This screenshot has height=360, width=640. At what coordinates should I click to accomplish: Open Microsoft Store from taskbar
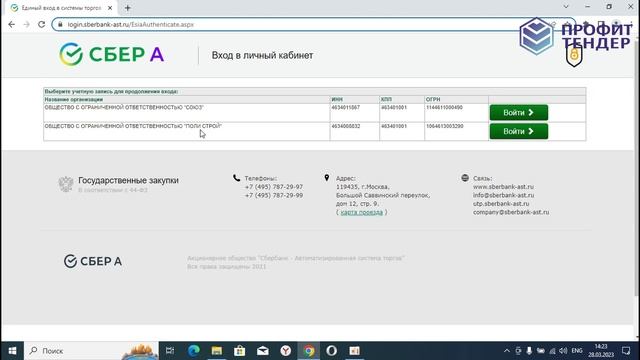(240, 351)
